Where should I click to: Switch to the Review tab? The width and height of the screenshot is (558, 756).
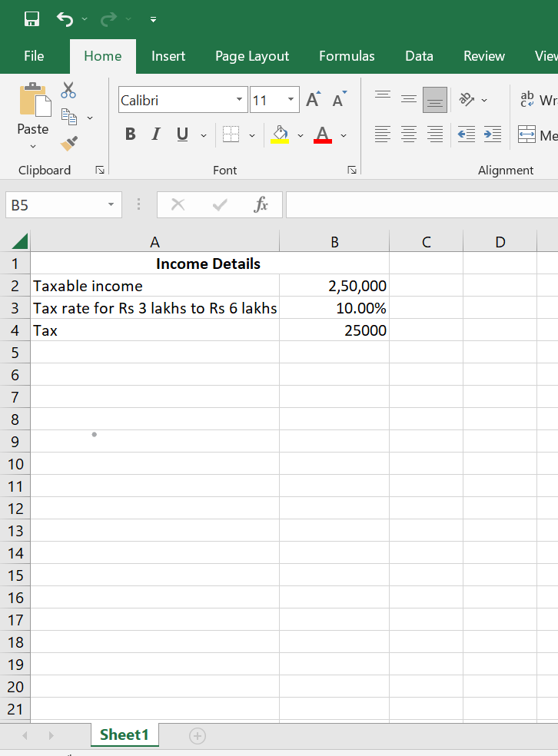[x=484, y=56]
